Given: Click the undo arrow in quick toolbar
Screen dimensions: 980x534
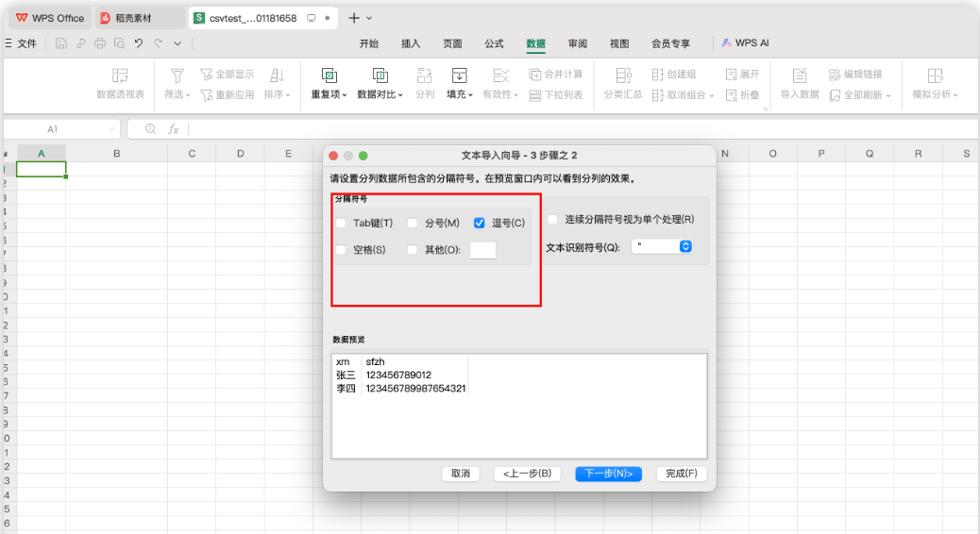Looking at the screenshot, I should (x=139, y=43).
